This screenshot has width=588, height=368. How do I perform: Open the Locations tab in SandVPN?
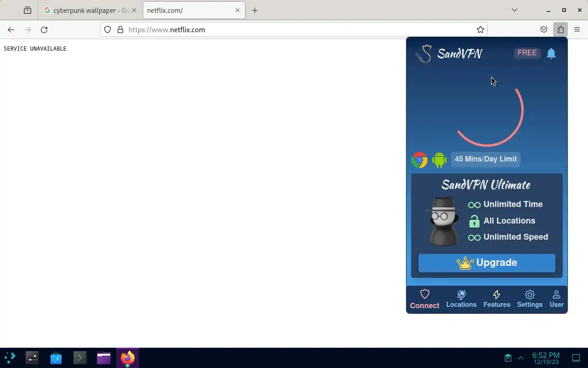[461, 299]
